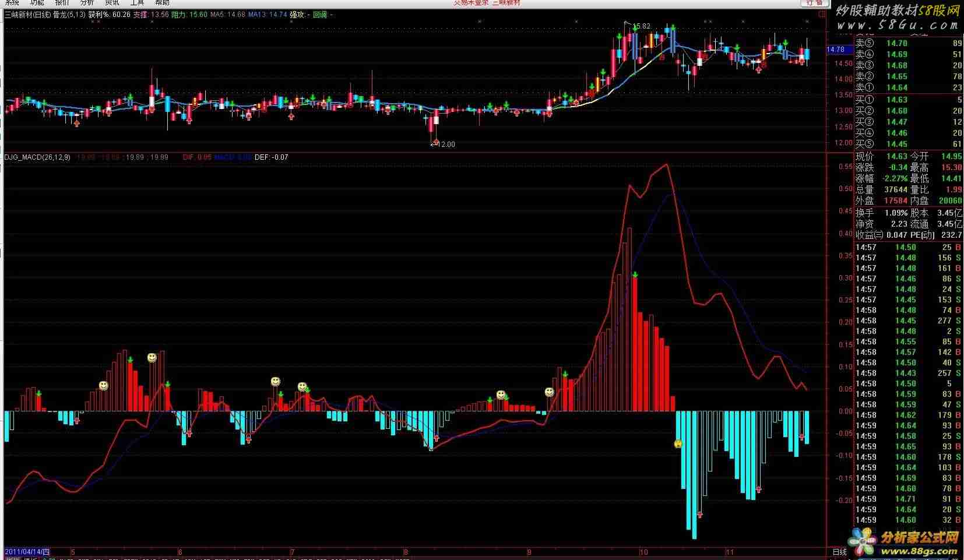Click the highest smiley face marker on MACD bars
The image size is (964, 560).
click(152, 358)
